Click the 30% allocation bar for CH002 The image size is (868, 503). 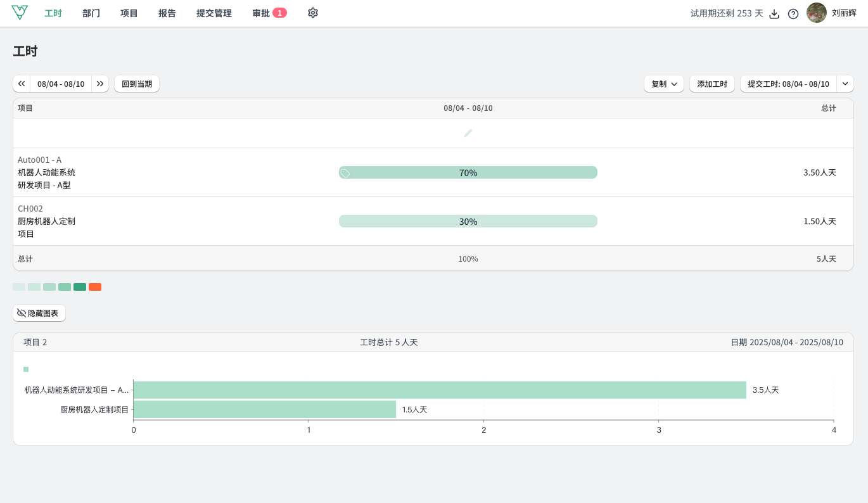468,221
